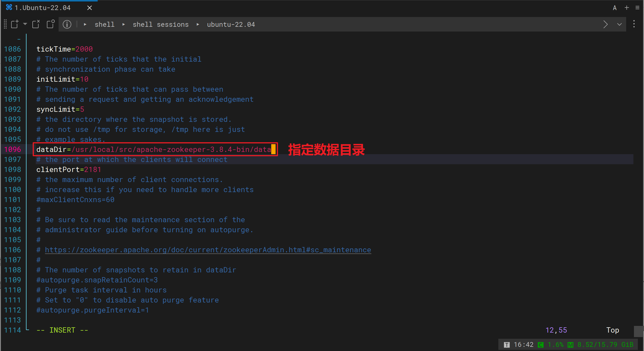Click the font size A icon

pyautogui.click(x=614, y=8)
